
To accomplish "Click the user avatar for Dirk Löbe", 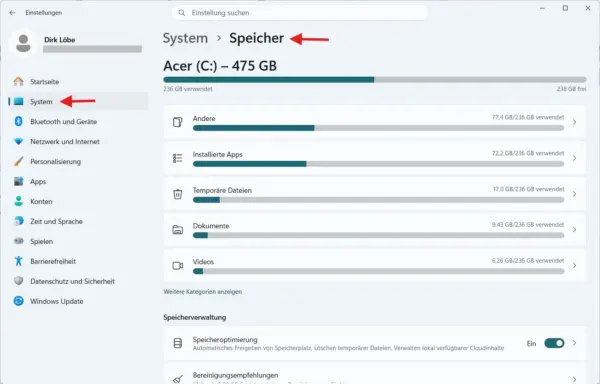I will pos(23,43).
